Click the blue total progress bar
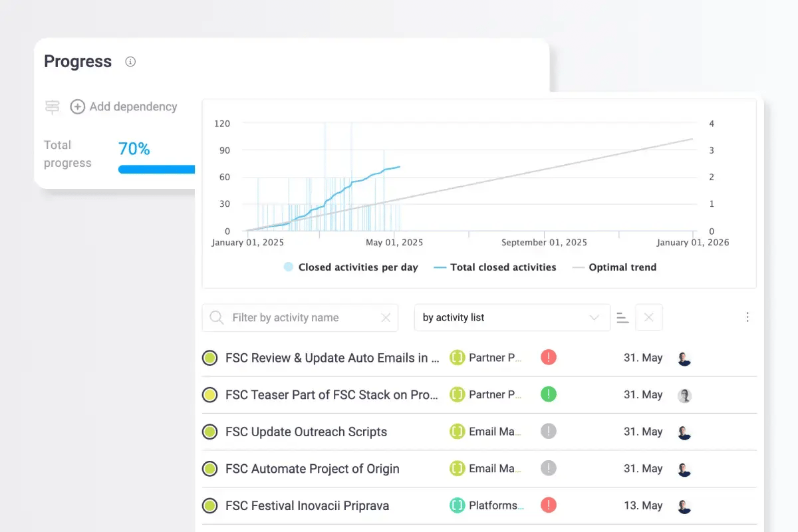 pyautogui.click(x=157, y=169)
